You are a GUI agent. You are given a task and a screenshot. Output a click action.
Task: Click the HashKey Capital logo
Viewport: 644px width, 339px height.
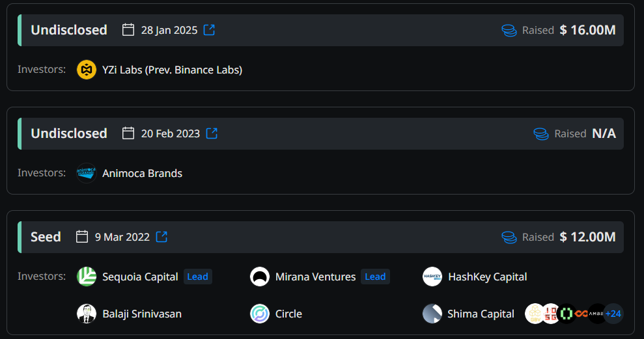(432, 277)
